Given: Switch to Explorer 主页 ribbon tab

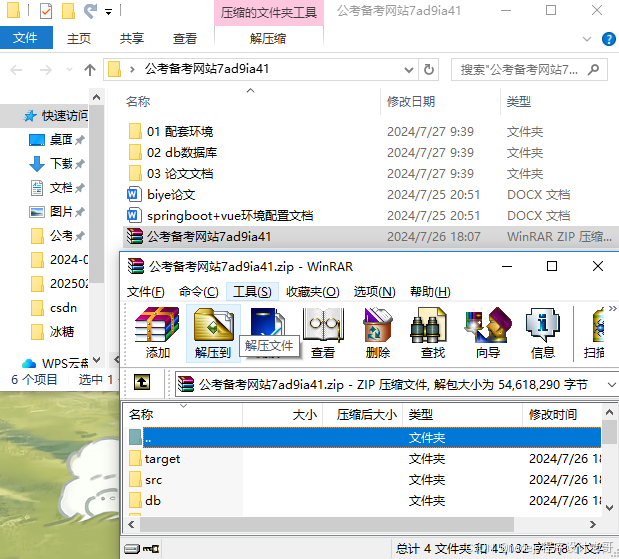Looking at the screenshot, I should pyautogui.click(x=79, y=38).
